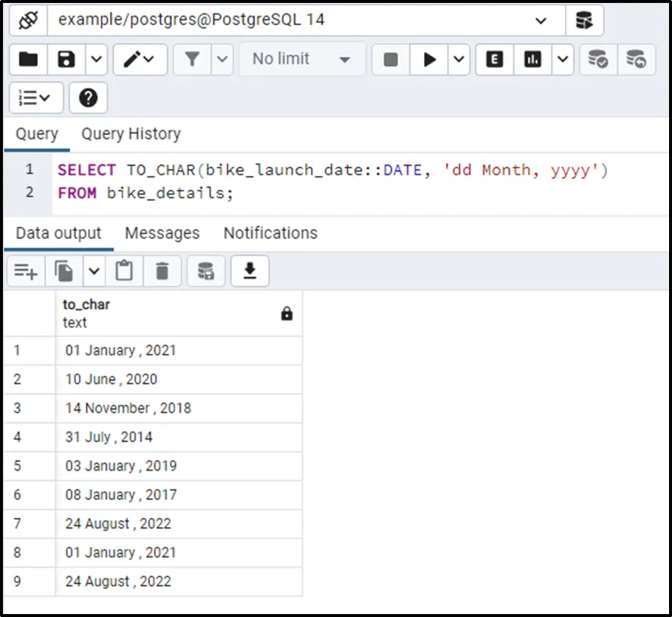Open the Messages tab
This screenshot has width=672, height=617.
[162, 233]
